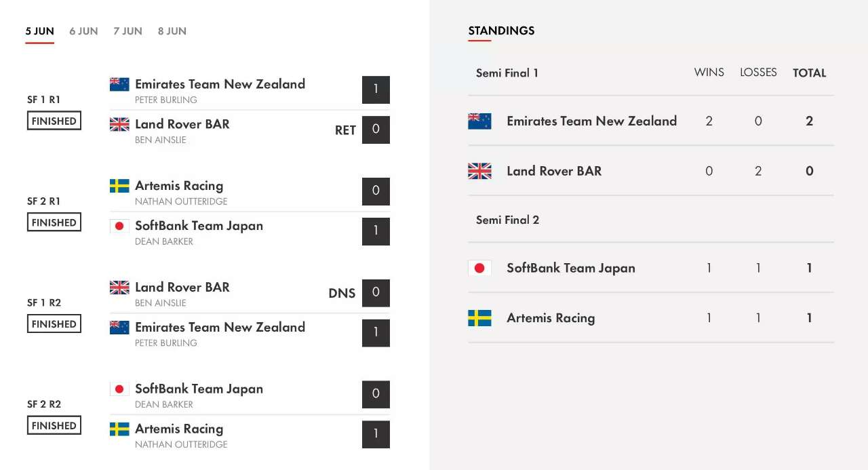Click Japan flag in SF 2 R1 match

[x=119, y=226]
